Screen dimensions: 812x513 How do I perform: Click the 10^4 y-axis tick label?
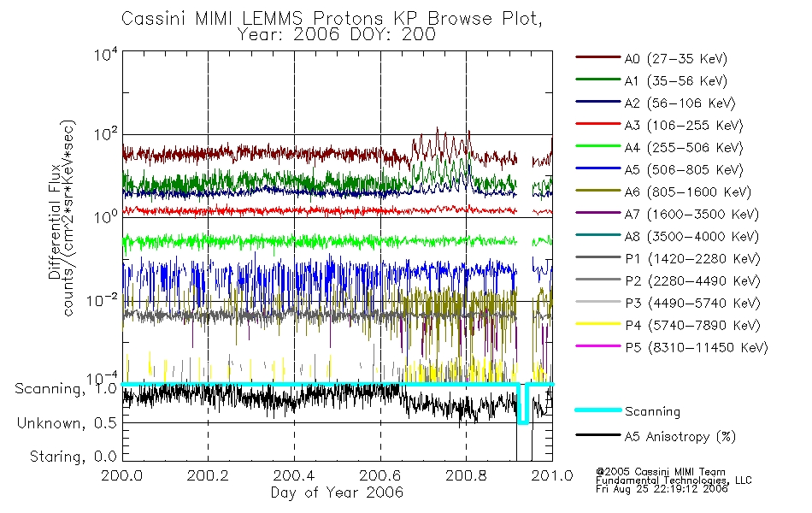pyautogui.click(x=106, y=55)
